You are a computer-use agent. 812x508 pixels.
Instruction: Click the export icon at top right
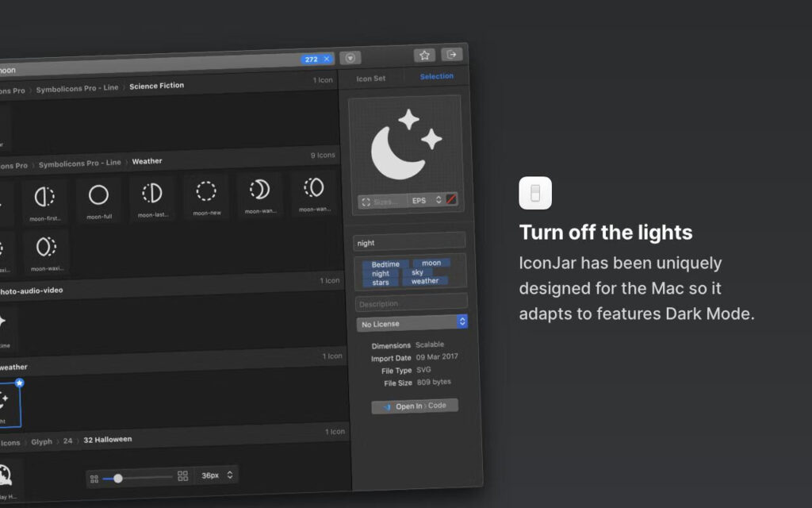450,55
